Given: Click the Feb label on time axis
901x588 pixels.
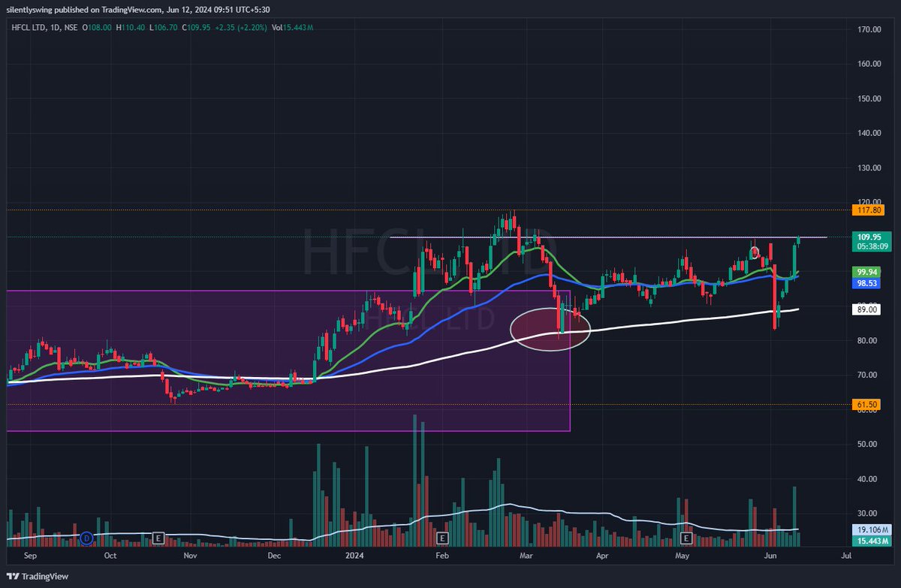Looking at the screenshot, I should 442,556.
